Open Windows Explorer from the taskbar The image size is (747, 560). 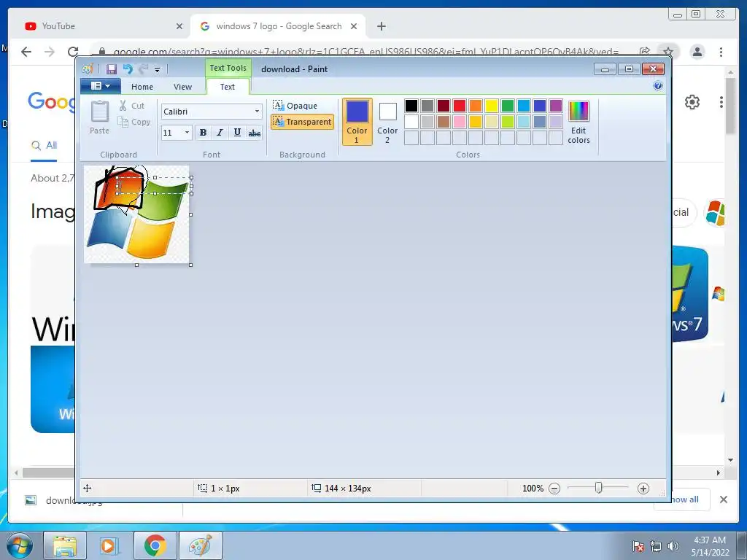[x=65, y=545]
